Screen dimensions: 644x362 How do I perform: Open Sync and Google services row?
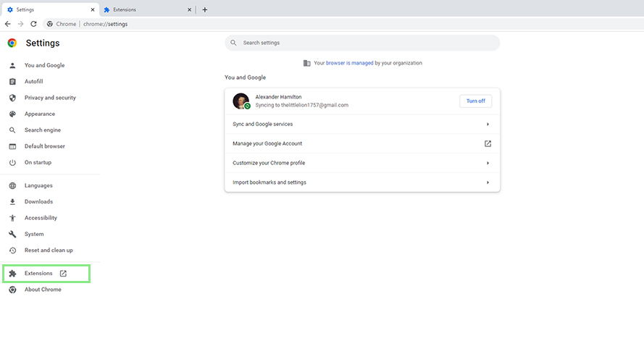point(361,124)
